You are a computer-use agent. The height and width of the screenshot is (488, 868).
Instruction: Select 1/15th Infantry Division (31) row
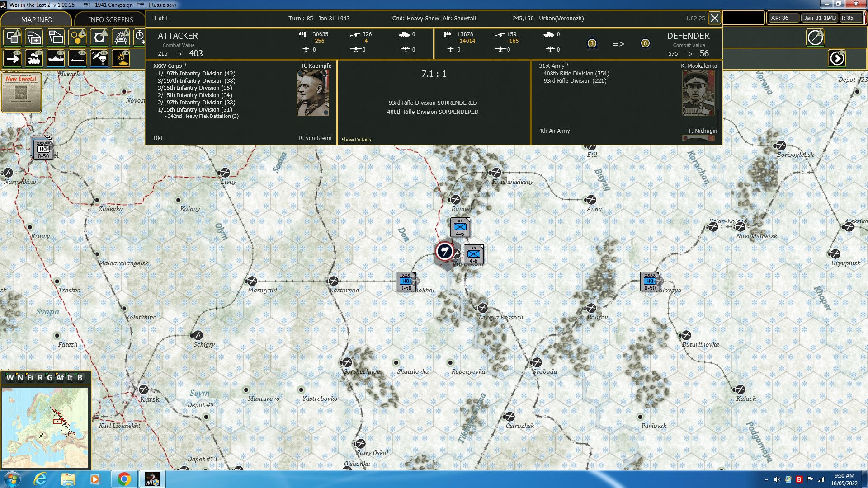(x=195, y=110)
